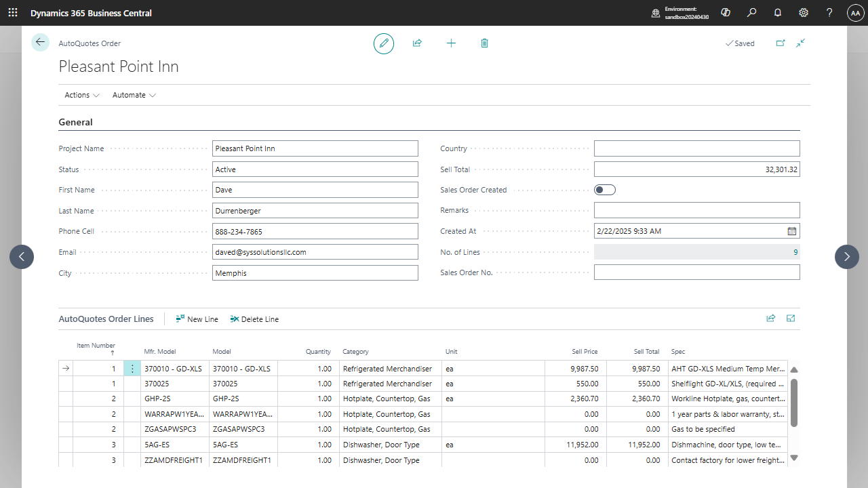Open the app launcher waffle menu
This screenshot has width=868, height=488.
pos(13,13)
